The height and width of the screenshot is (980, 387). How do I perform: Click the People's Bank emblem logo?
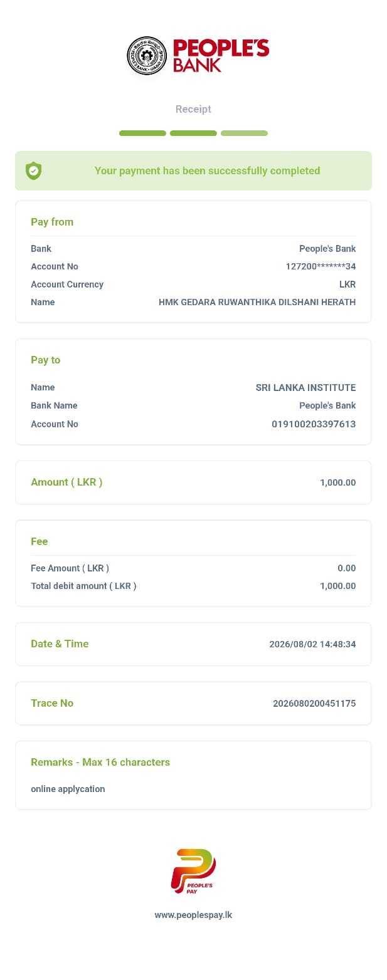point(147,56)
